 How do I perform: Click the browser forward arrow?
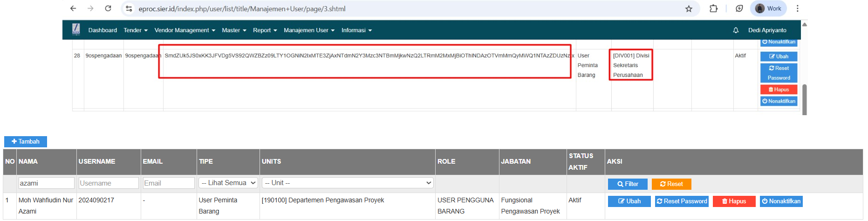tap(90, 8)
